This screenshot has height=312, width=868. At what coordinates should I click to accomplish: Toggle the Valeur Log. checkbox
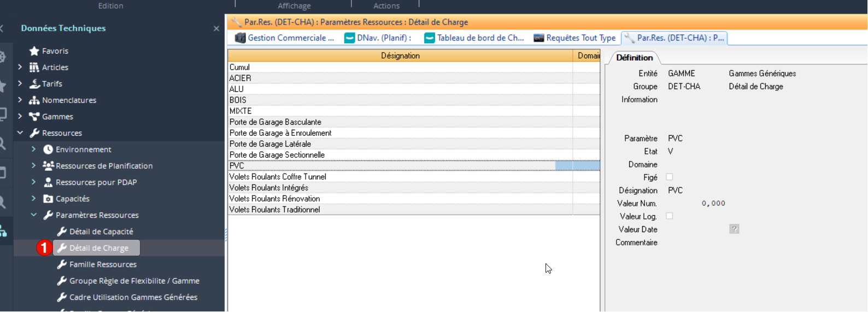pyautogui.click(x=669, y=216)
